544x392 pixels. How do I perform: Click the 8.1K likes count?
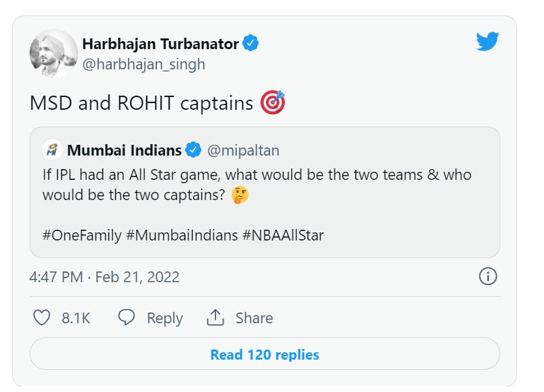[x=76, y=318]
